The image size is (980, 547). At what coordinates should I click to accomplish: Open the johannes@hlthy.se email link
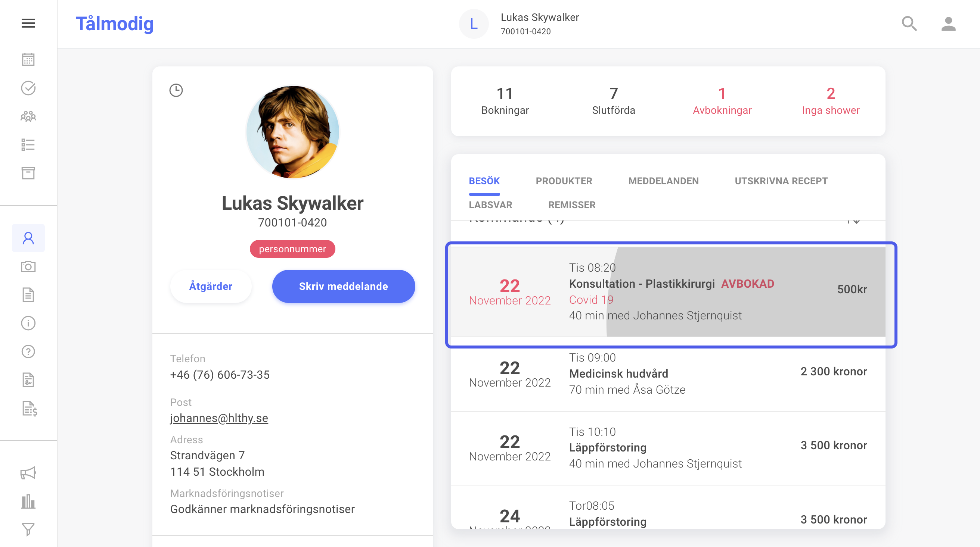(219, 418)
